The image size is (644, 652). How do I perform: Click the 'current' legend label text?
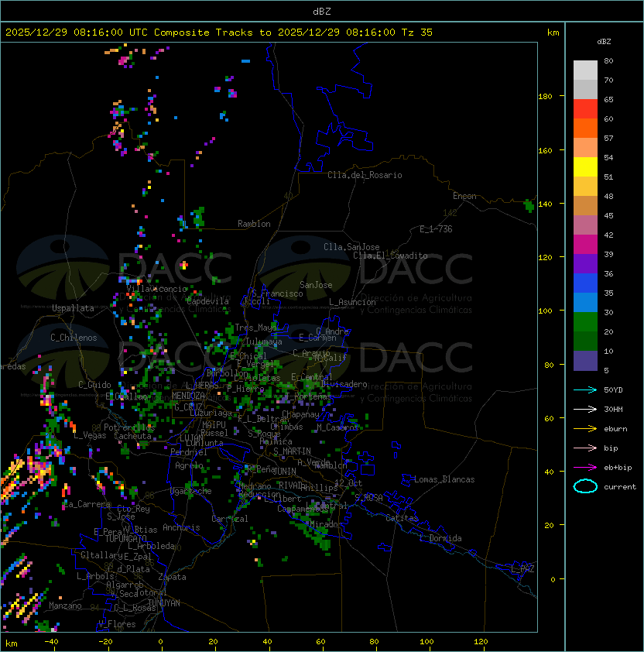tap(620, 487)
